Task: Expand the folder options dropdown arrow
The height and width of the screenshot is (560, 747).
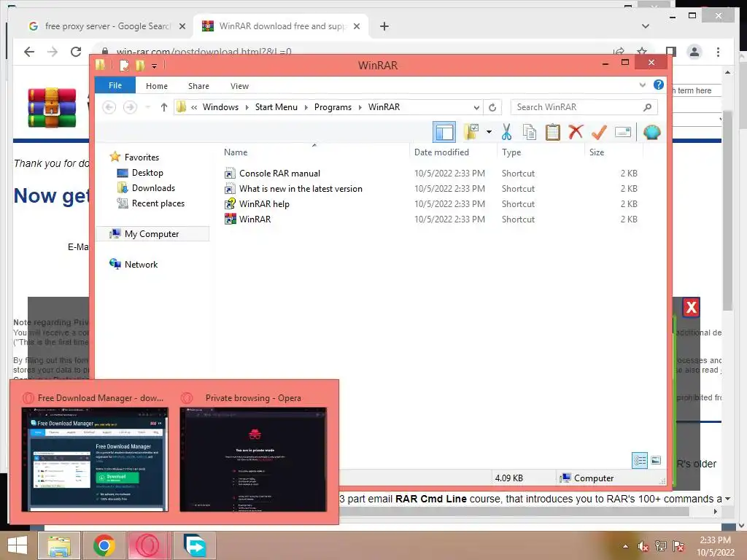Action: click(x=489, y=132)
